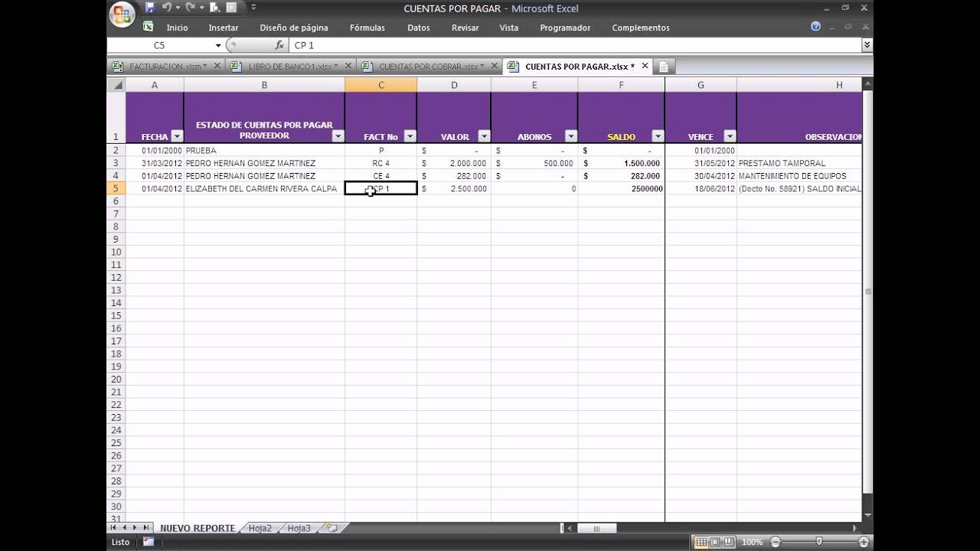Insert a new worksheet using tab icon after Hoja3
Image resolution: width=980 pixels, height=551 pixels.
tap(332, 528)
